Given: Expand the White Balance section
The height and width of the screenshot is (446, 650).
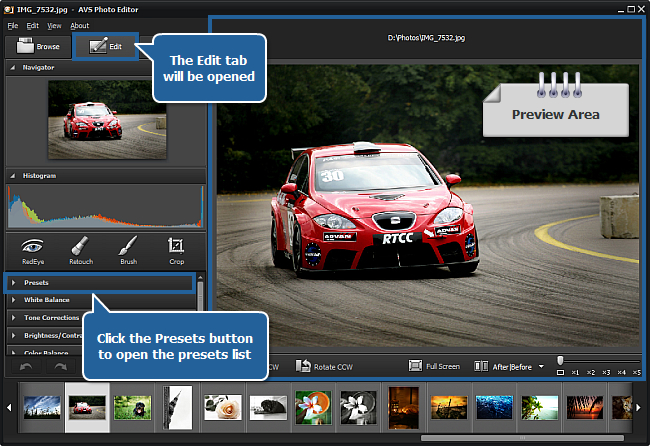Looking at the screenshot, I should coord(101,300).
